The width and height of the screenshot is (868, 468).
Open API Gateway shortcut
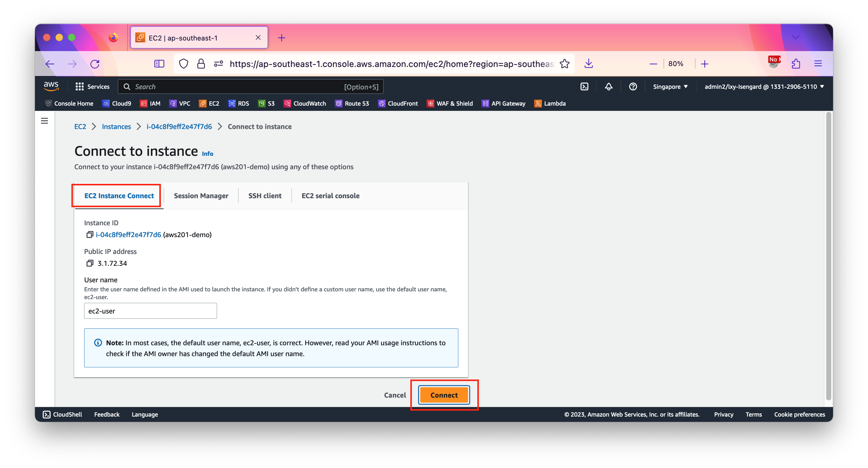click(504, 103)
